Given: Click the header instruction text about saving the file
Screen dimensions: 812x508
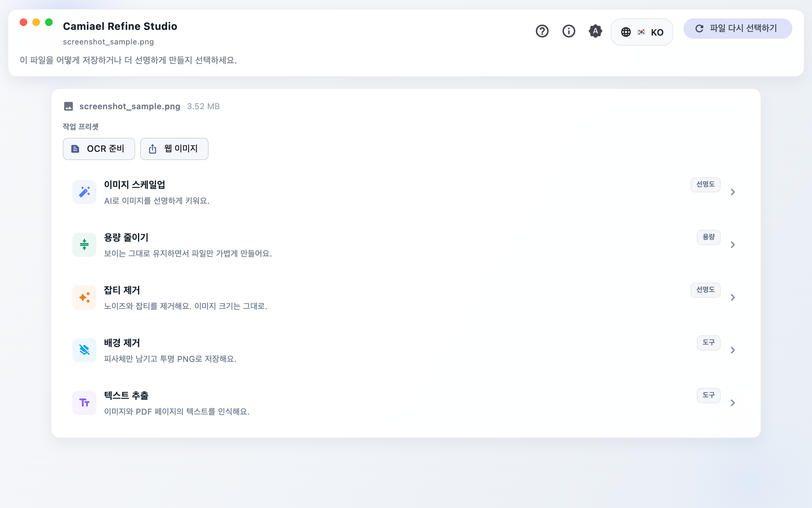Looking at the screenshot, I should click(128, 60).
